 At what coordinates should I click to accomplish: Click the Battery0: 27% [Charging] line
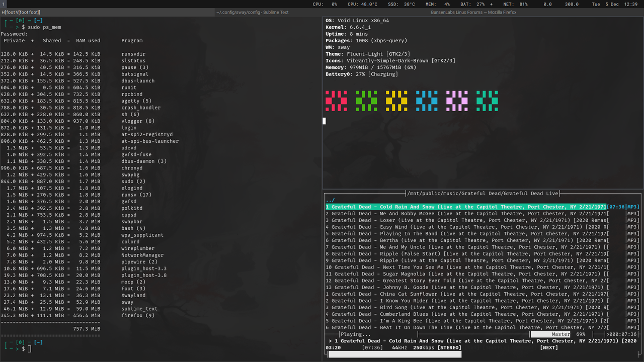(x=362, y=74)
